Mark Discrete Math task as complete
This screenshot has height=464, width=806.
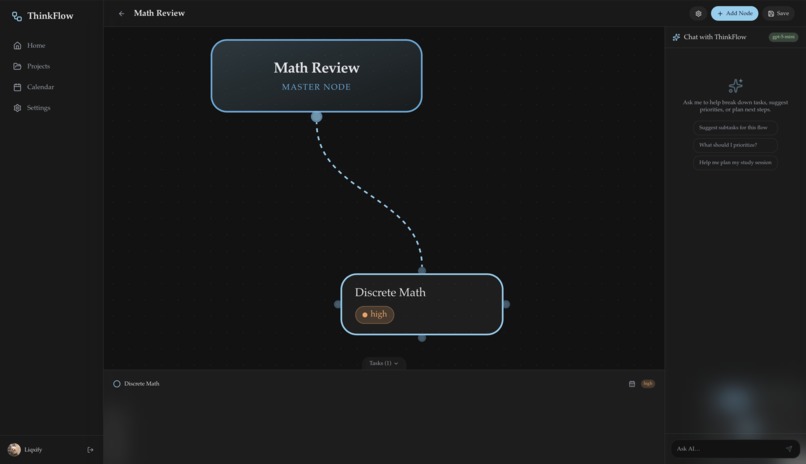117,384
